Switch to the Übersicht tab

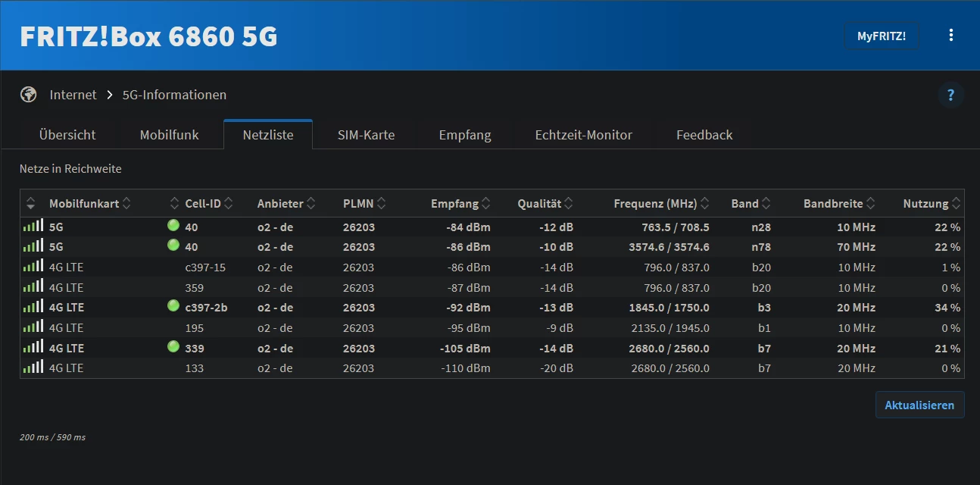[x=67, y=135]
